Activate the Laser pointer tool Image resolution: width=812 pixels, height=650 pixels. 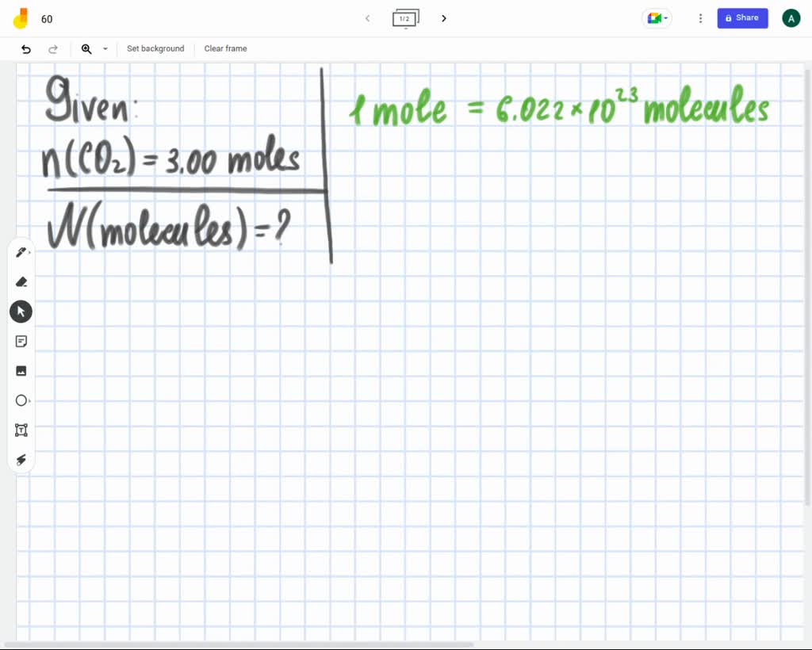click(x=21, y=460)
